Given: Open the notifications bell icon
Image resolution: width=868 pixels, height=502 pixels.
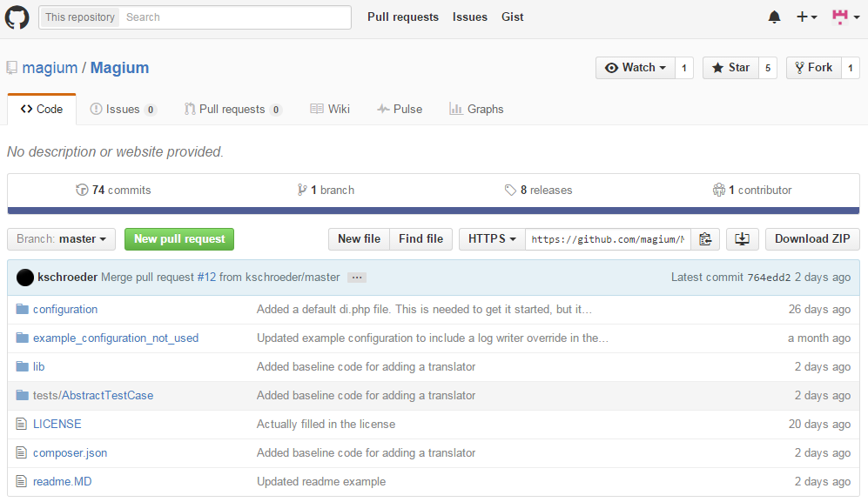Looking at the screenshot, I should [x=775, y=17].
